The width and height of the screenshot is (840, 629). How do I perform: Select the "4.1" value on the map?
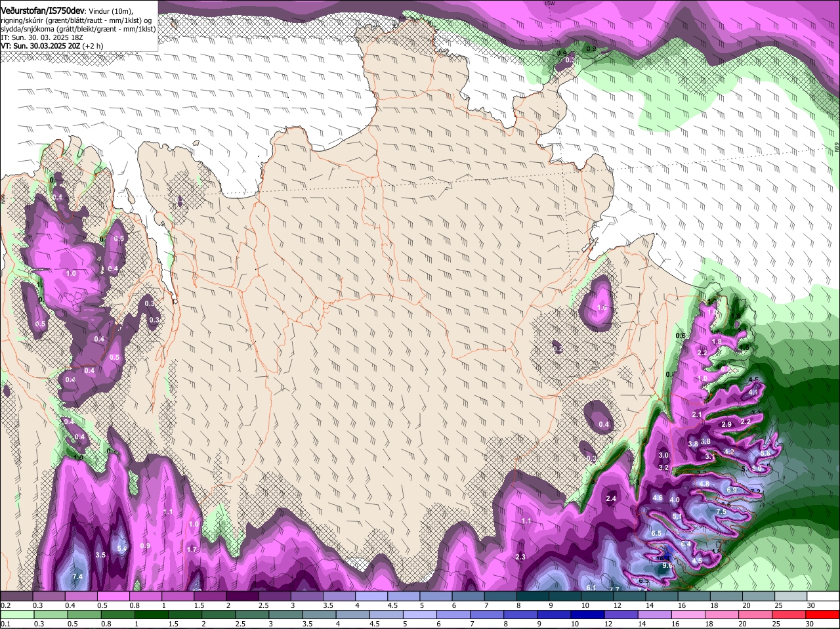(753, 393)
